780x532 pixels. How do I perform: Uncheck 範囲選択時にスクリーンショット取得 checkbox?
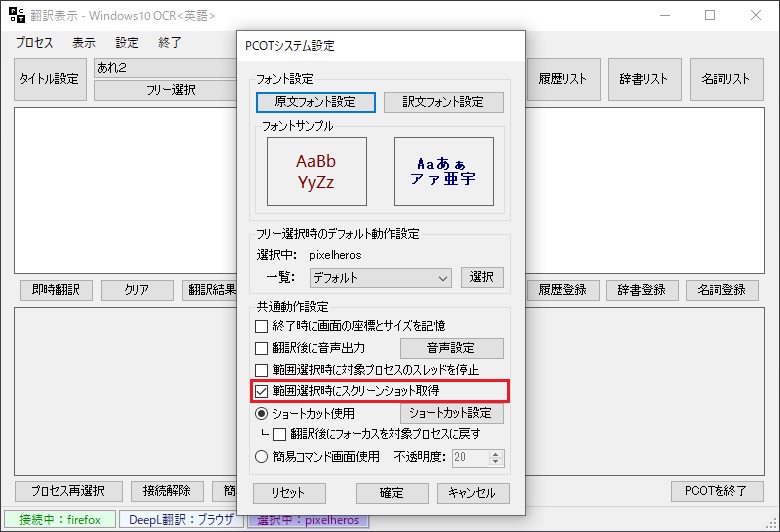pos(261,391)
